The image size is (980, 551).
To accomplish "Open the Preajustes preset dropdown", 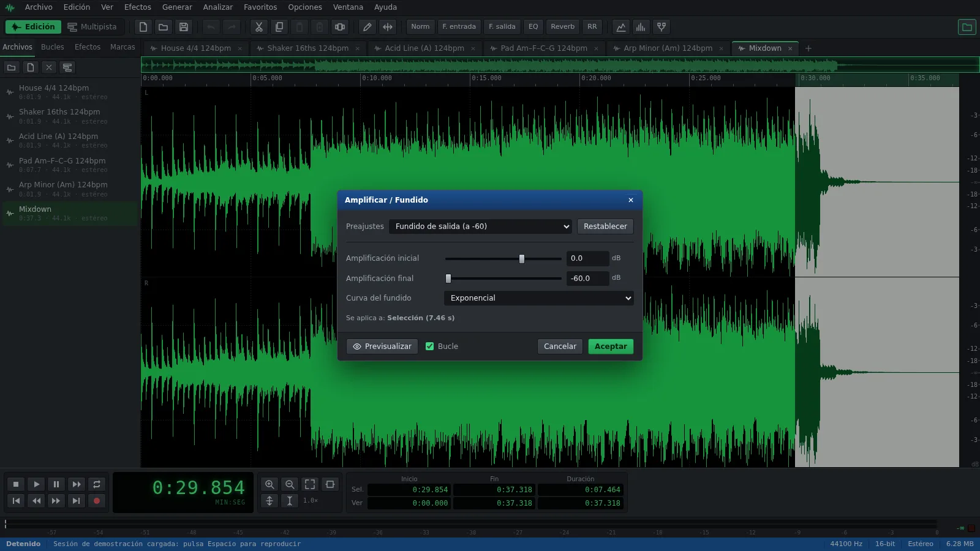I will tap(480, 227).
